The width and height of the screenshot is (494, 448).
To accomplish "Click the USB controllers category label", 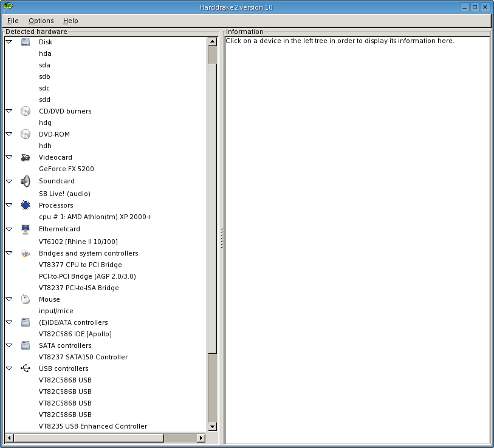I will click(64, 368).
